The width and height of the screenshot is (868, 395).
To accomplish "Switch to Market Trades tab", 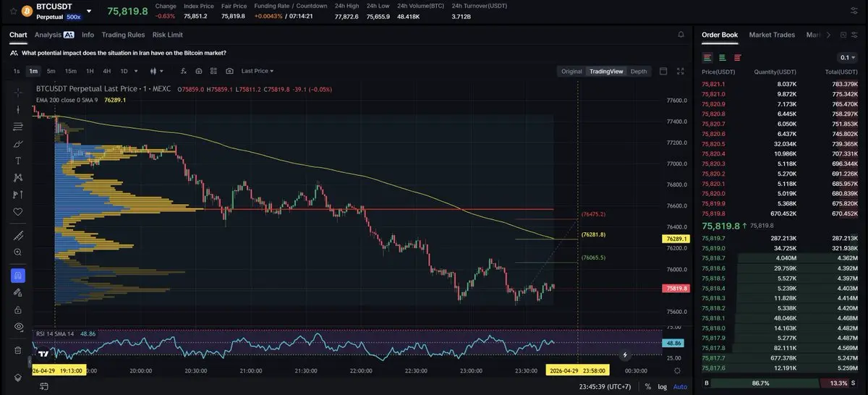I will [x=772, y=35].
